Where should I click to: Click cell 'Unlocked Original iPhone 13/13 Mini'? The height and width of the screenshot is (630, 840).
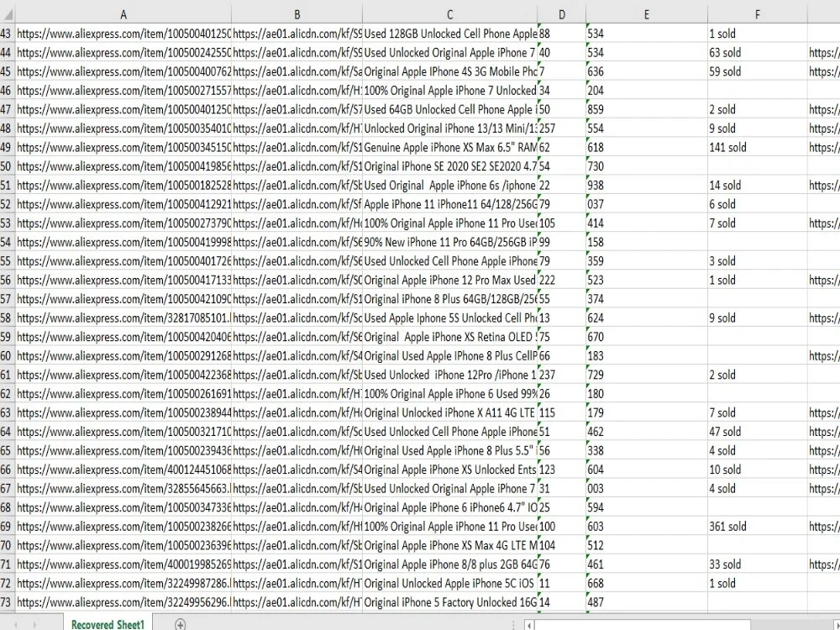450,129
